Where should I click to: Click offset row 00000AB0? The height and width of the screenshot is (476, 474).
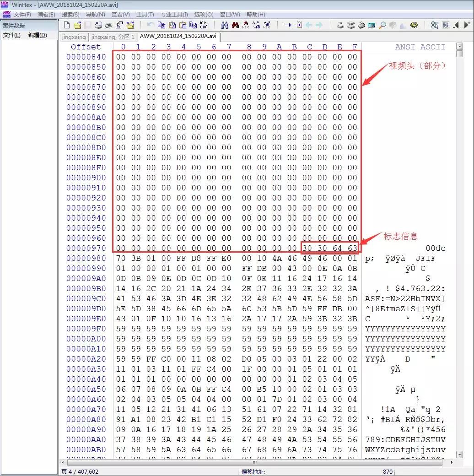coord(86,449)
